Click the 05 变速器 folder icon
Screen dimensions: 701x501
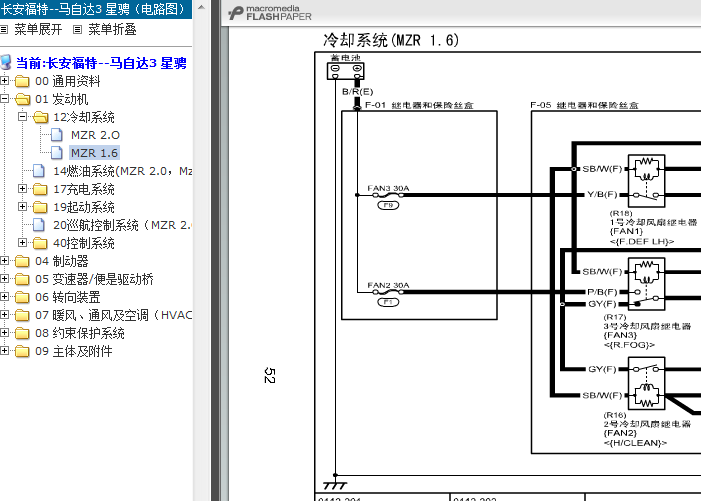[x=22, y=279]
